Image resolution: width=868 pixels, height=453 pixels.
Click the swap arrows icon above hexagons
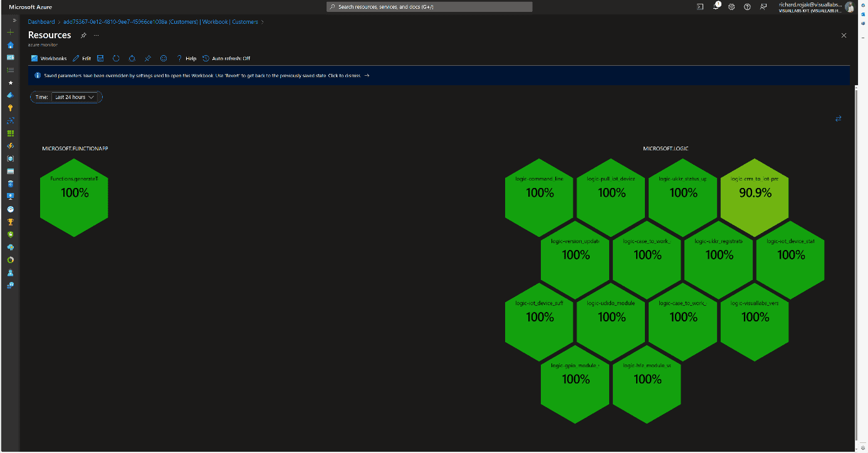coord(838,118)
